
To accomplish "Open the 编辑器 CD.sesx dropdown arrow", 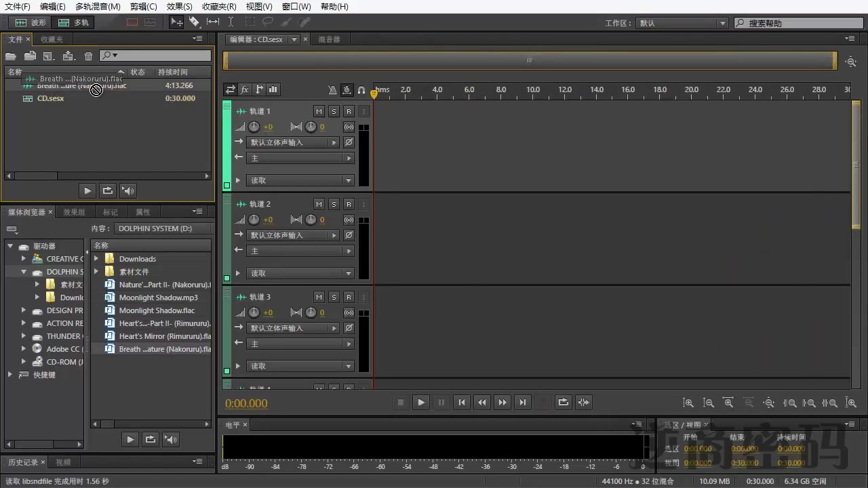I will tap(294, 39).
